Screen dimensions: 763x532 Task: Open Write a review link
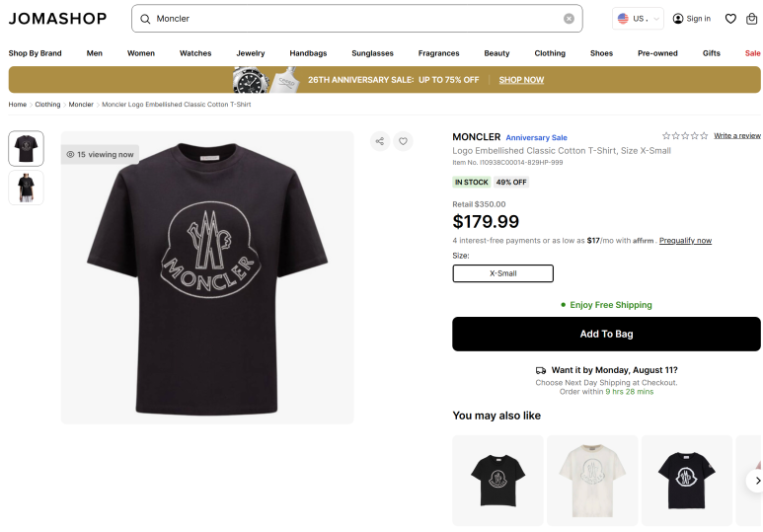tap(736, 135)
